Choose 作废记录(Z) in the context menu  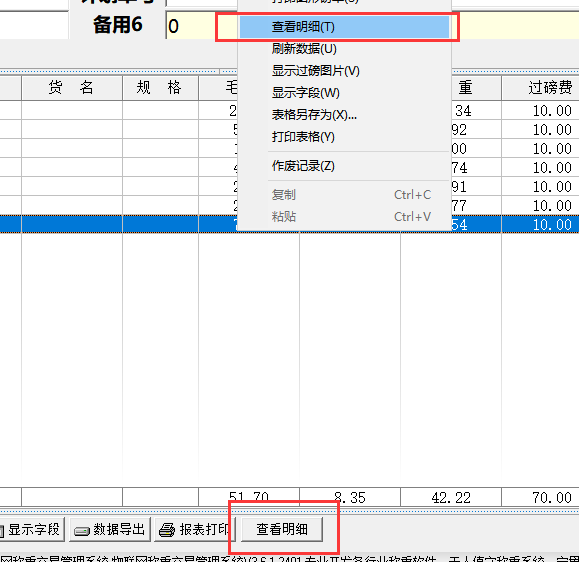click(344, 166)
